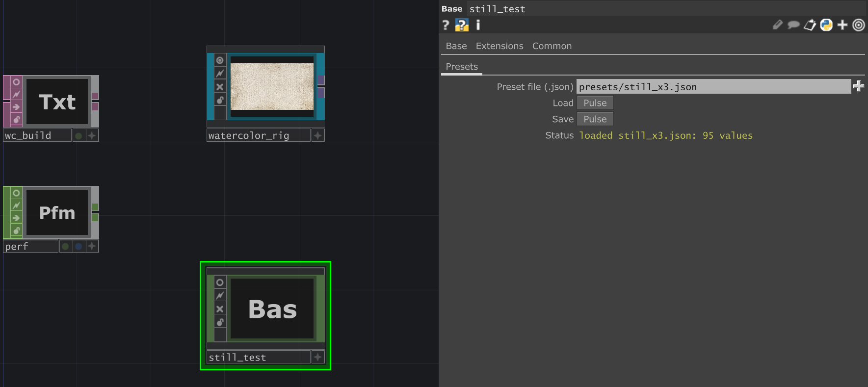Select the Presets parameter page
Viewport: 868px width, 387px height.
(x=462, y=67)
